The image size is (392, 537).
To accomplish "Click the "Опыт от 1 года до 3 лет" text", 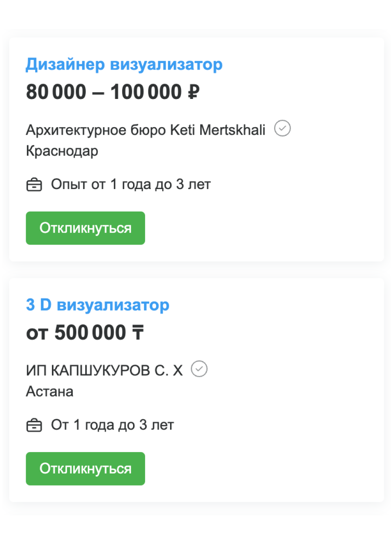I will pos(131,185).
